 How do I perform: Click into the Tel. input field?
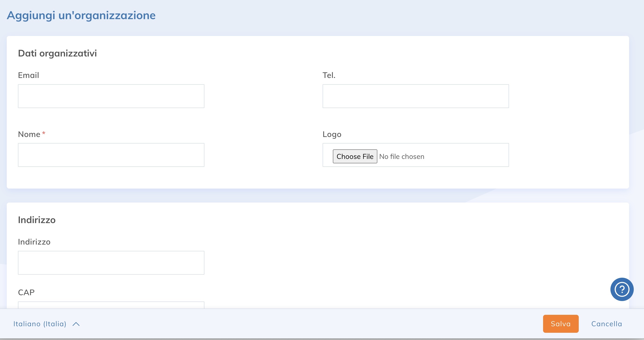(x=415, y=96)
